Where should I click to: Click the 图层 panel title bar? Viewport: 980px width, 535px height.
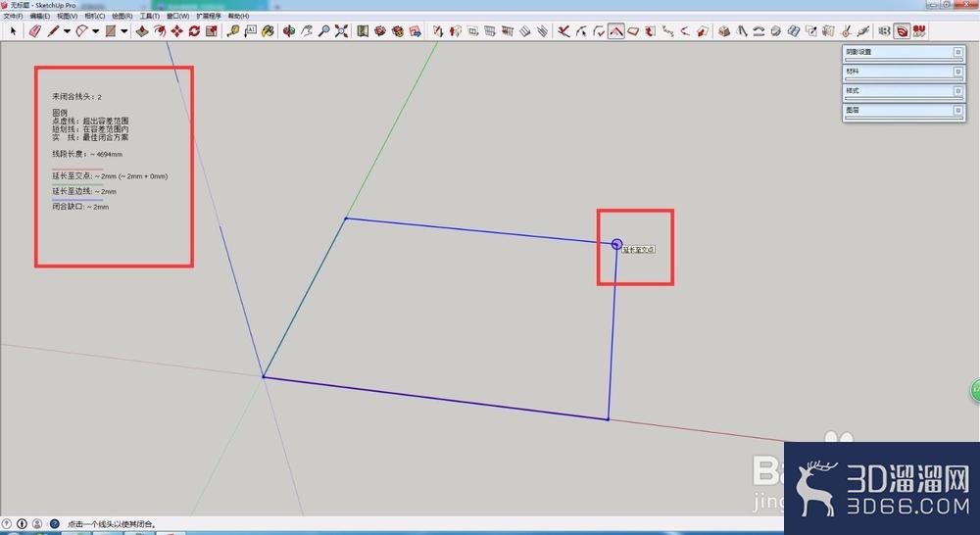[904, 111]
